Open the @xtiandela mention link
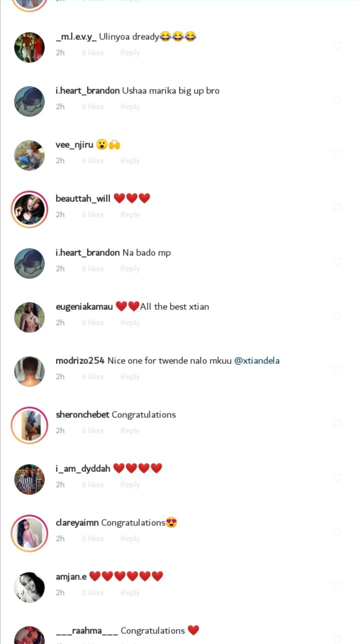The image size is (360, 644). coord(257,360)
